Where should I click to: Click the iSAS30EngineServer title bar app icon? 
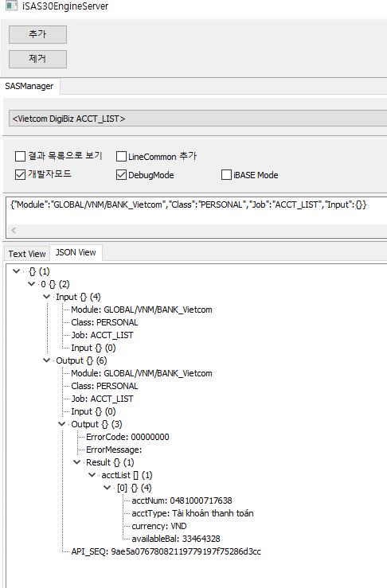[11, 6]
